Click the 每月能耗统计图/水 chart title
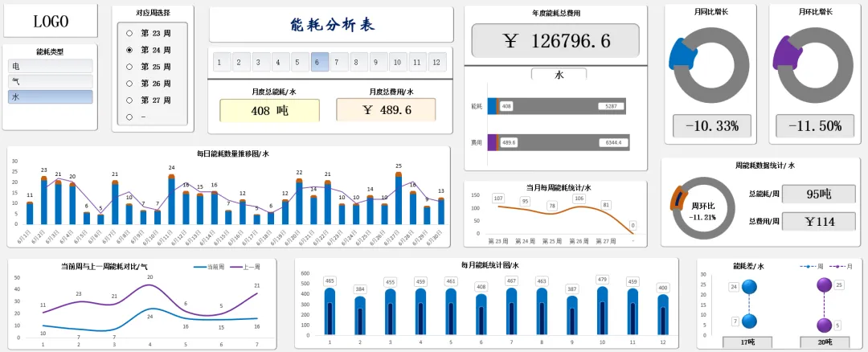The height and width of the screenshot is (352, 868). [490, 266]
